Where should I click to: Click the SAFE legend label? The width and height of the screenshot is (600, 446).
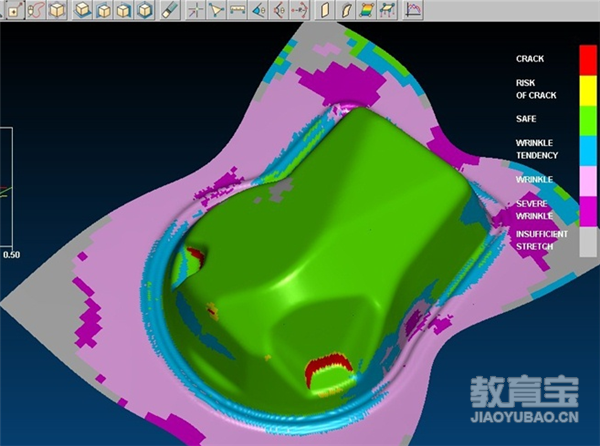(526, 119)
